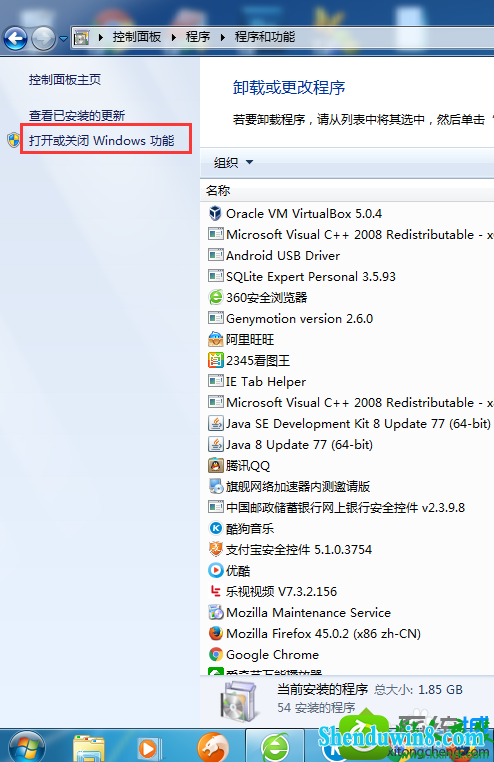The image size is (494, 762).
Task: Open 查看已安装的更新 link
Action: 77,116
